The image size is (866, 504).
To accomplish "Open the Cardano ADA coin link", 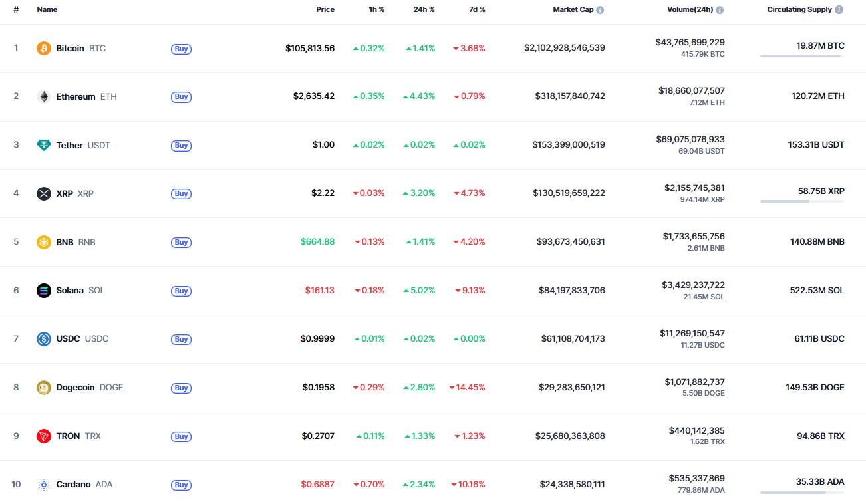I will pos(73,485).
